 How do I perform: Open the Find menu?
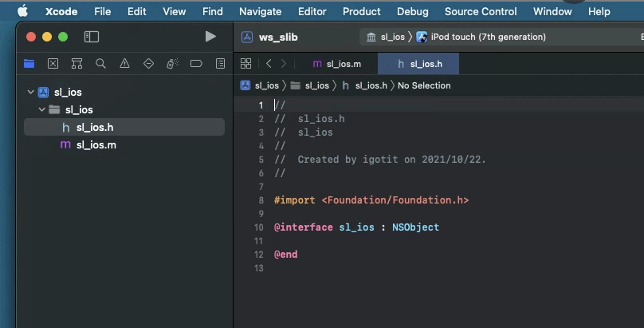click(x=212, y=11)
